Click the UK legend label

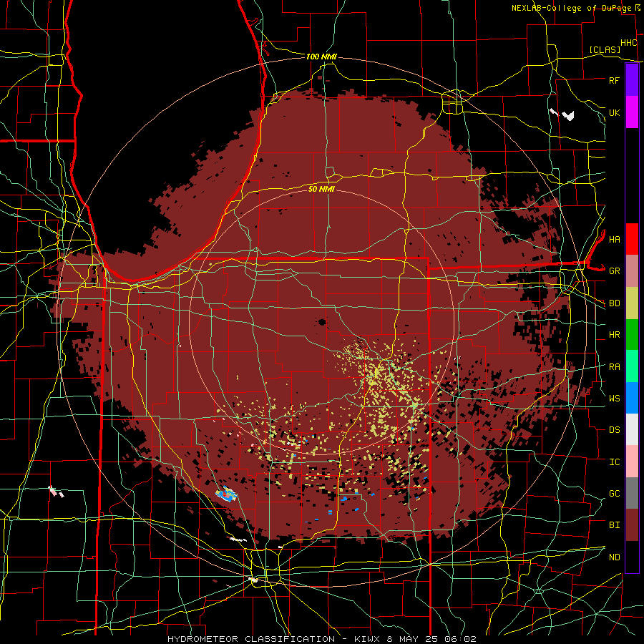coord(614,112)
